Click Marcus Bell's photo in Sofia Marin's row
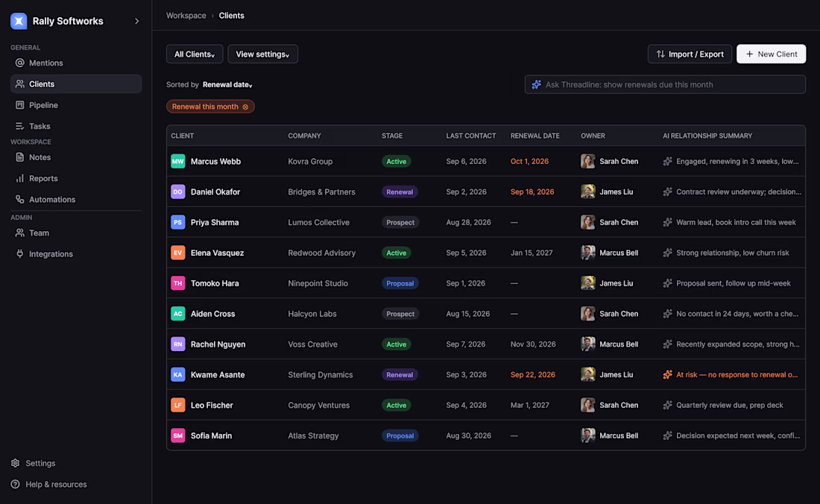Viewport: 820px width, 504px height. tap(588, 435)
